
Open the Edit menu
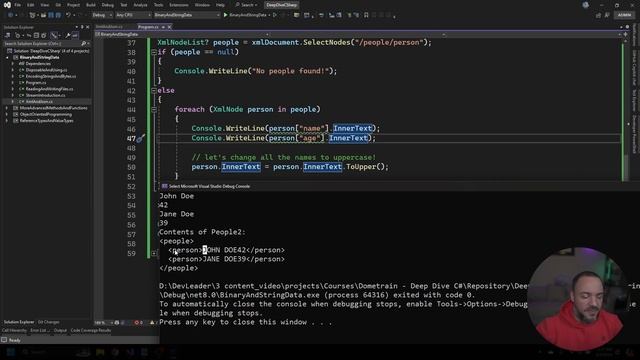pos(31,5)
